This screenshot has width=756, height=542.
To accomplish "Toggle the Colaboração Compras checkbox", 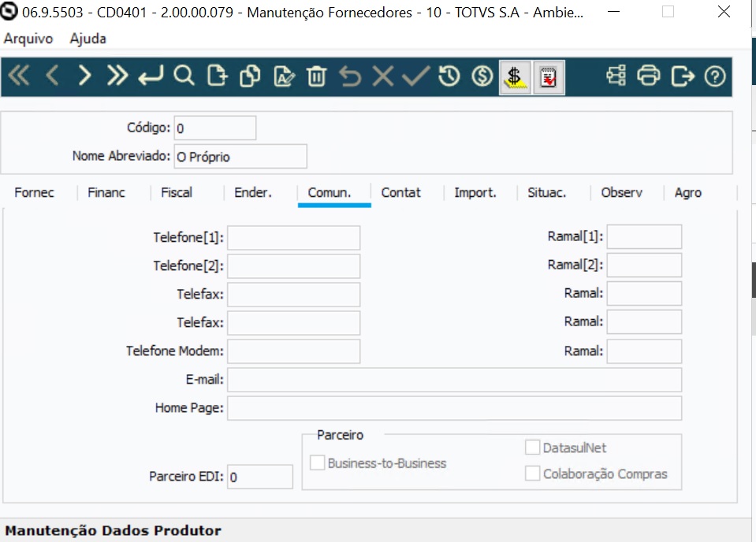I will point(532,473).
